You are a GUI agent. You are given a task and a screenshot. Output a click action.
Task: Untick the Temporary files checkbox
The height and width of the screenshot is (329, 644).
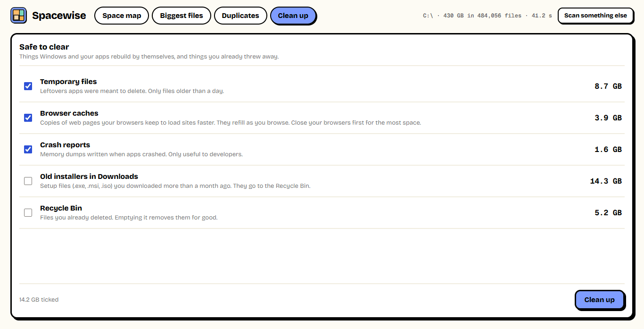coord(28,86)
